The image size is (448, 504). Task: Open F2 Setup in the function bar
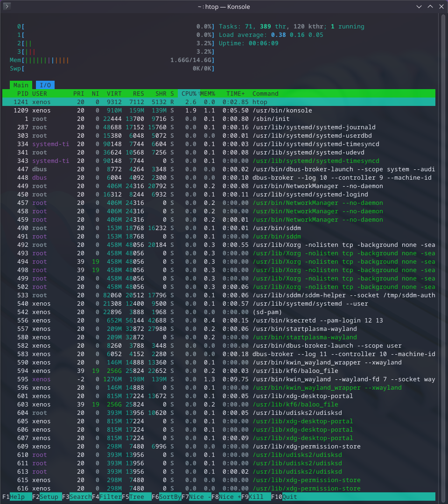(47, 497)
